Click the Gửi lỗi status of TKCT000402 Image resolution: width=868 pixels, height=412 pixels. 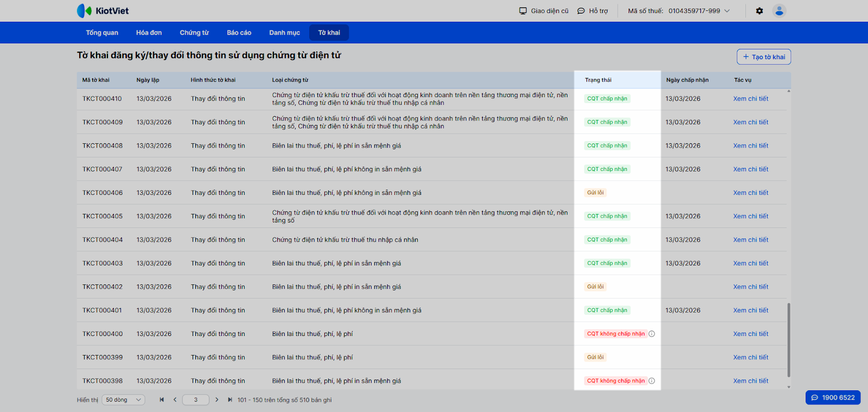tap(596, 287)
